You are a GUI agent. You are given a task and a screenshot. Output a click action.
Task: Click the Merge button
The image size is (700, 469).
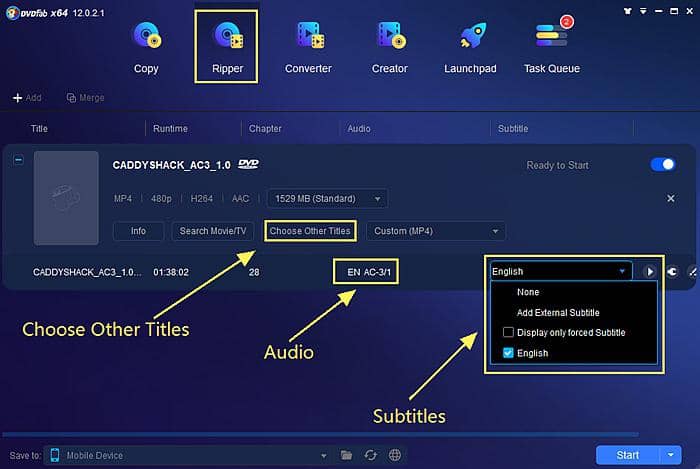[85, 97]
